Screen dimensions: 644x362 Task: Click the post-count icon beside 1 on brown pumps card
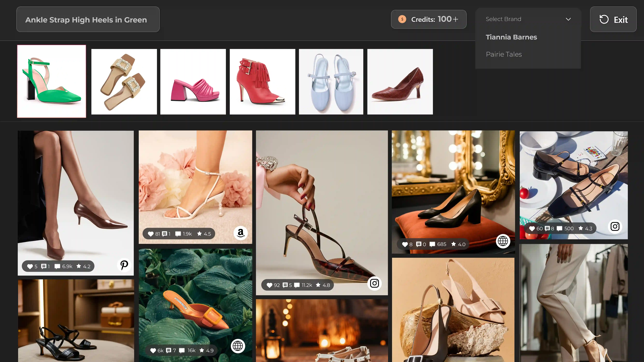43,266
